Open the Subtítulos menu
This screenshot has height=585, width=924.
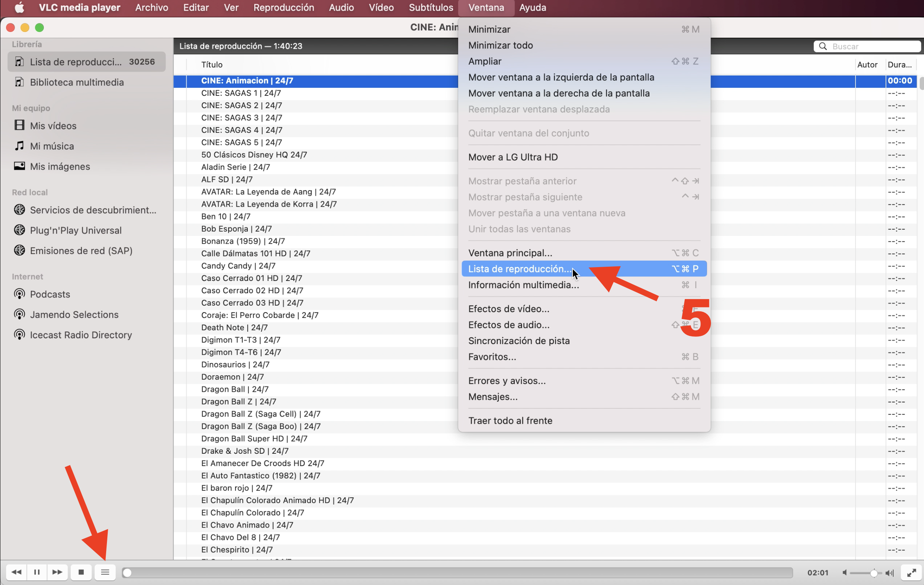click(431, 8)
